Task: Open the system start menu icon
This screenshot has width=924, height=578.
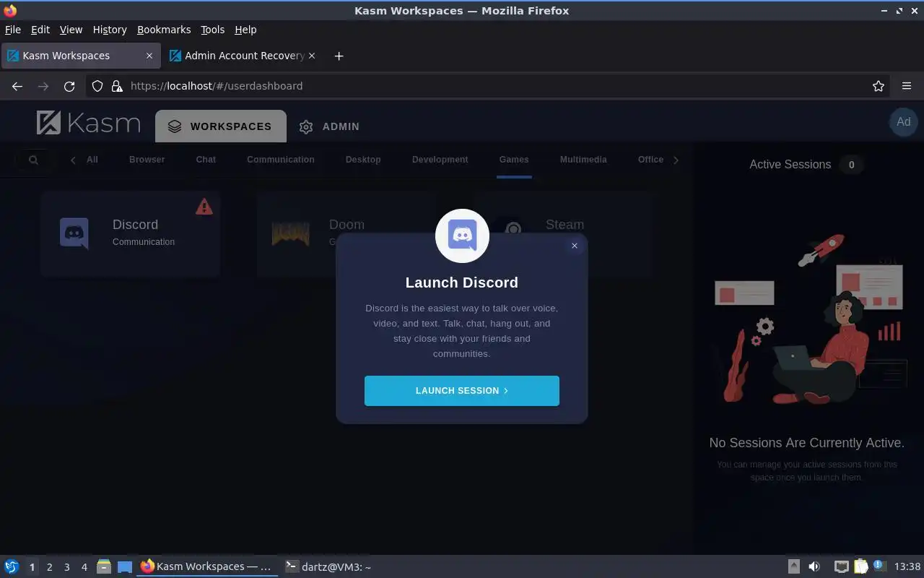Action: 12,567
